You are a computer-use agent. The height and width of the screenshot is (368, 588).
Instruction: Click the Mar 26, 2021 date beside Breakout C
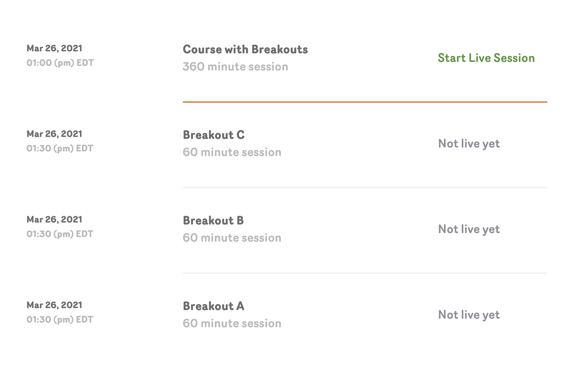[x=54, y=134]
